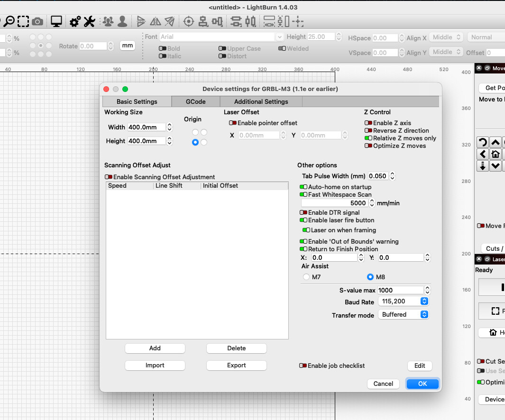Click the mirror across line icon
Image resolution: width=505 pixels, height=420 pixels.
point(169,22)
